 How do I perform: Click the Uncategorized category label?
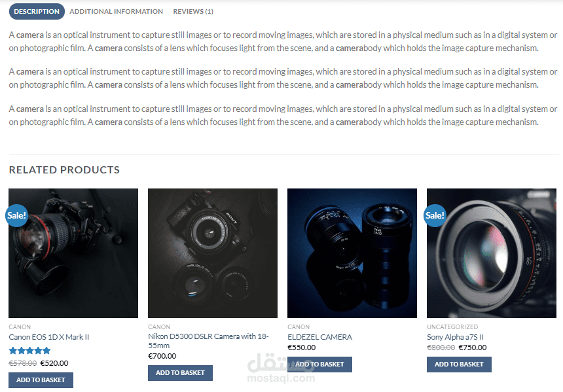(452, 327)
